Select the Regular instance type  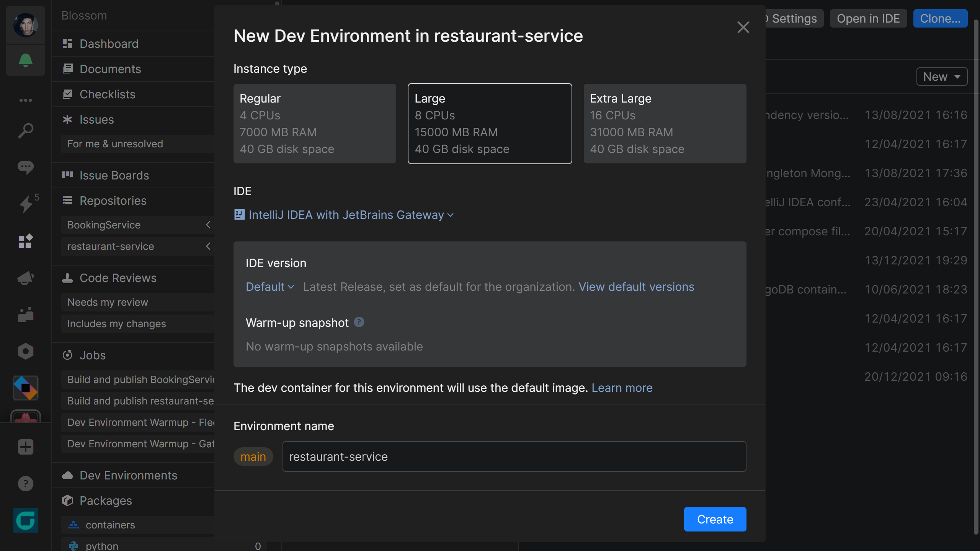pyautogui.click(x=315, y=124)
